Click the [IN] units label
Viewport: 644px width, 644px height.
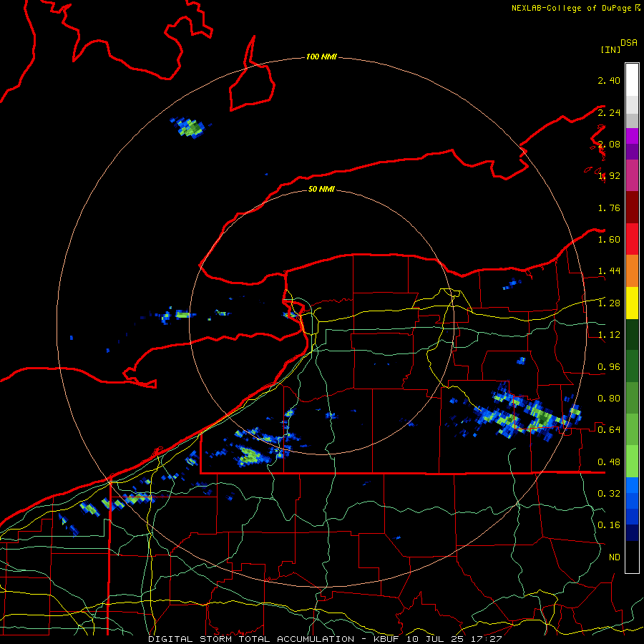point(610,49)
